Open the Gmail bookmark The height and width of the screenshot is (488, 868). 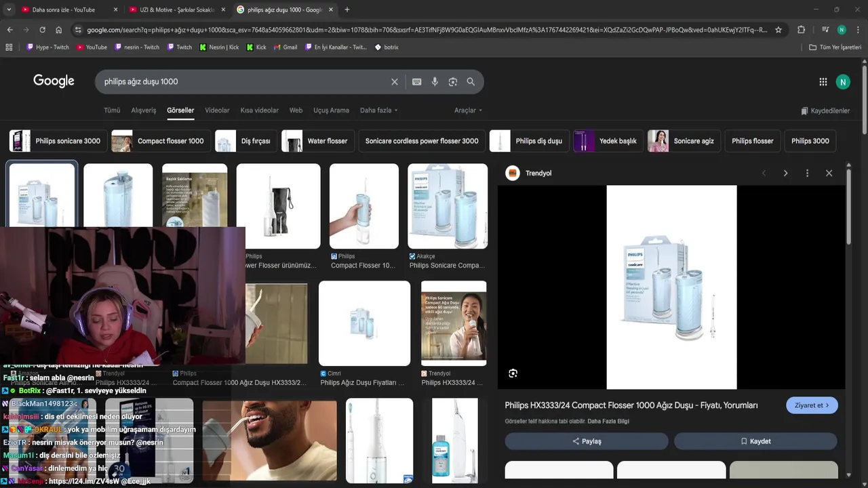(x=285, y=47)
